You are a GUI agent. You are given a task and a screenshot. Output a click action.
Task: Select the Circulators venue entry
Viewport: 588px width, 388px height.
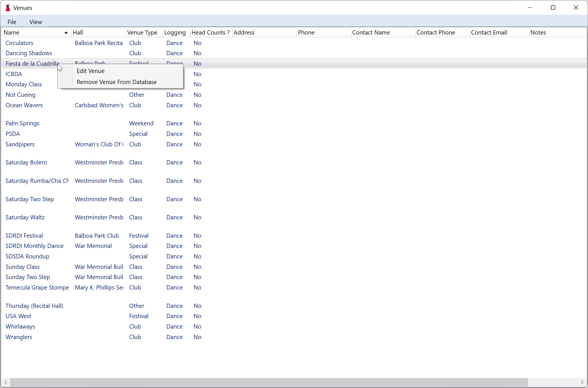coord(19,42)
